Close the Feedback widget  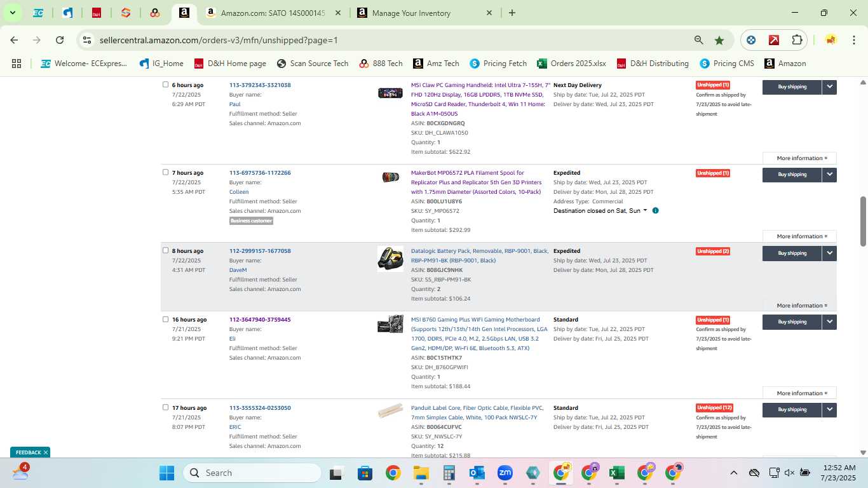46,452
